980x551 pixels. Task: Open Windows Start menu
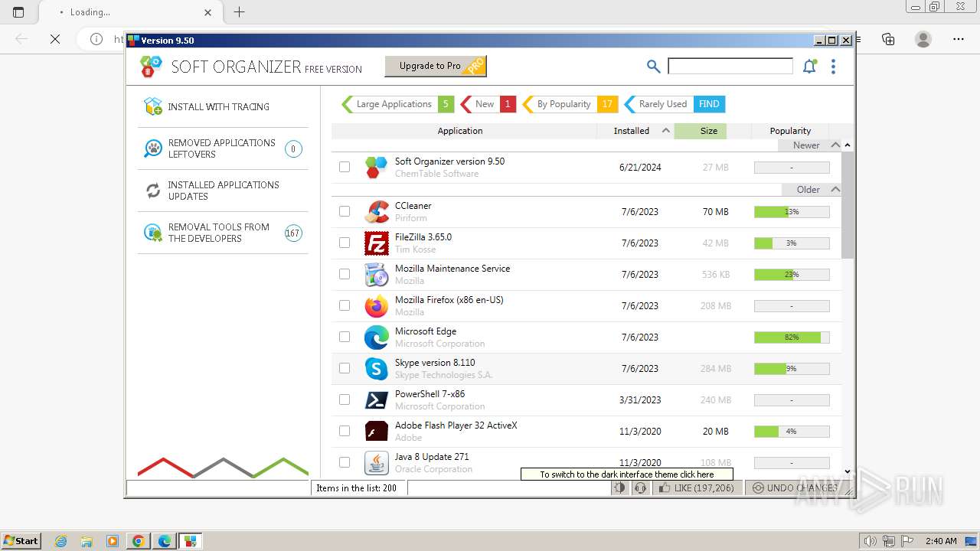coord(21,541)
